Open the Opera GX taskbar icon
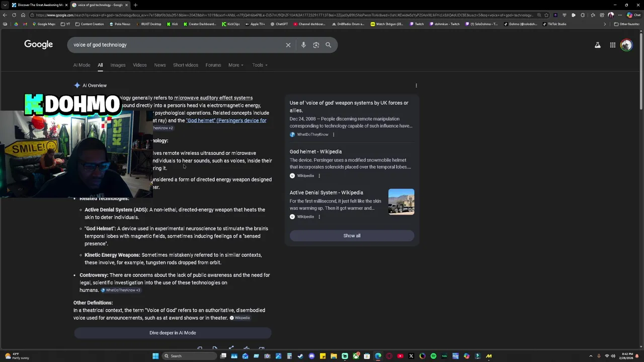644x362 pixels. click(x=389, y=356)
